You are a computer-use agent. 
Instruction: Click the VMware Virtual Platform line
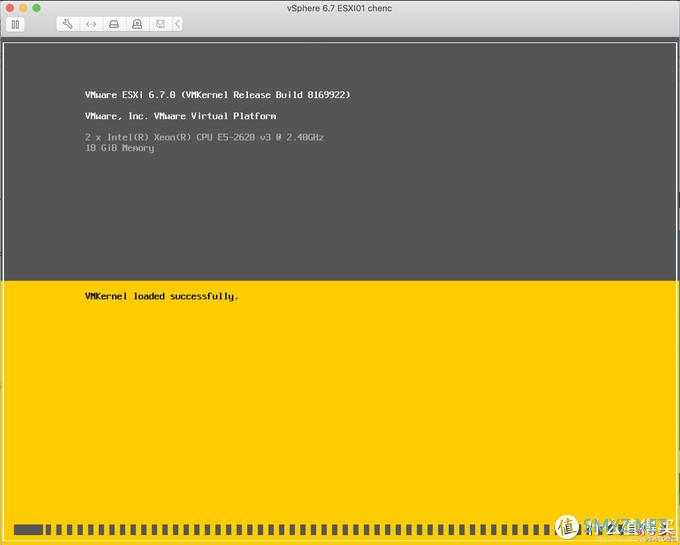click(180, 116)
